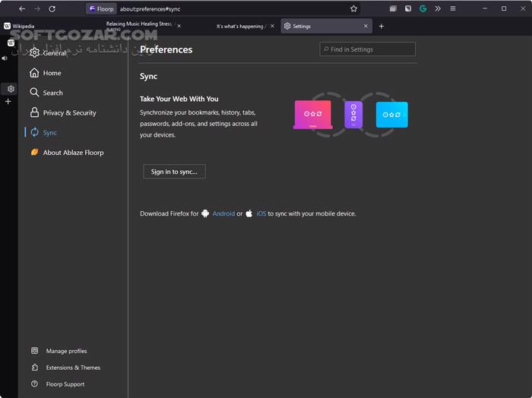Close the Settings tab
Screen dimensions: 532x398
pyautogui.click(x=366, y=26)
